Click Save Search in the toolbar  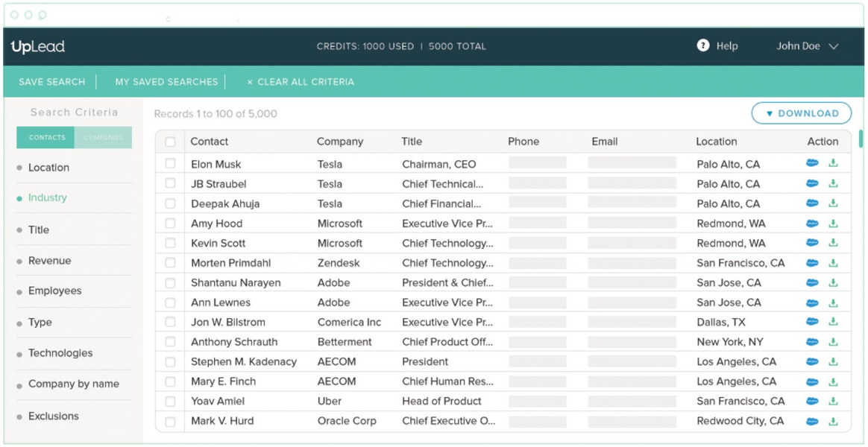51,82
